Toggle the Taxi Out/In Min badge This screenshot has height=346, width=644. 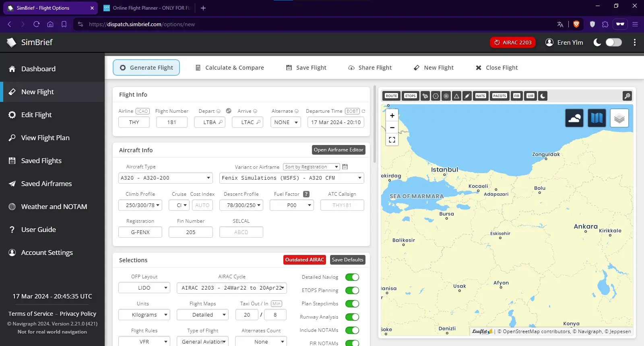[x=277, y=304]
